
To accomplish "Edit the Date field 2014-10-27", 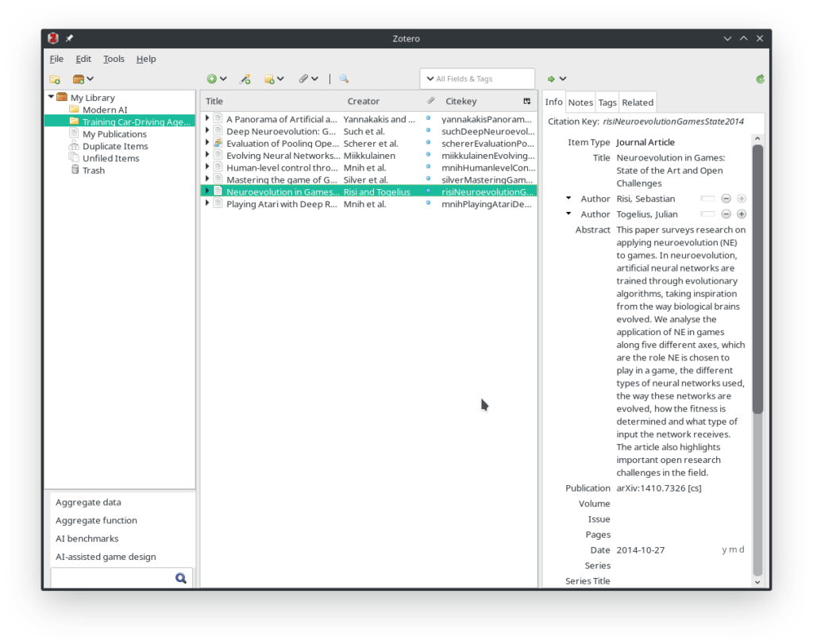I will pyautogui.click(x=641, y=550).
